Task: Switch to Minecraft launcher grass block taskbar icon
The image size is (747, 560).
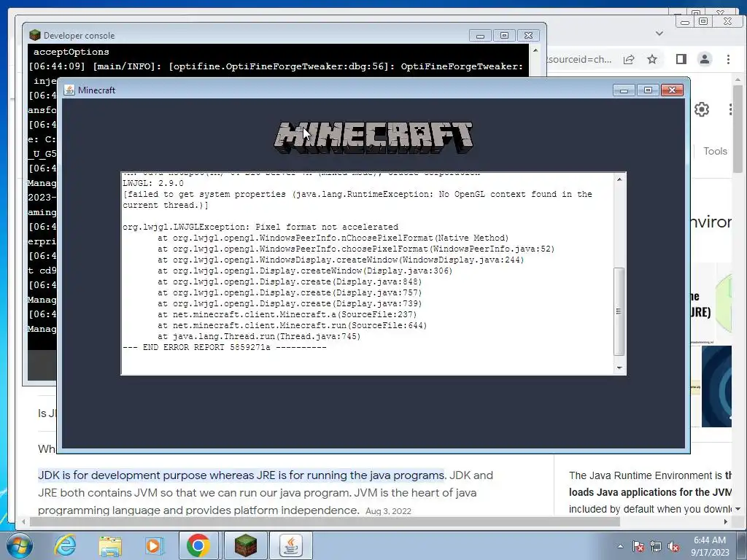Action: coord(246,545)
